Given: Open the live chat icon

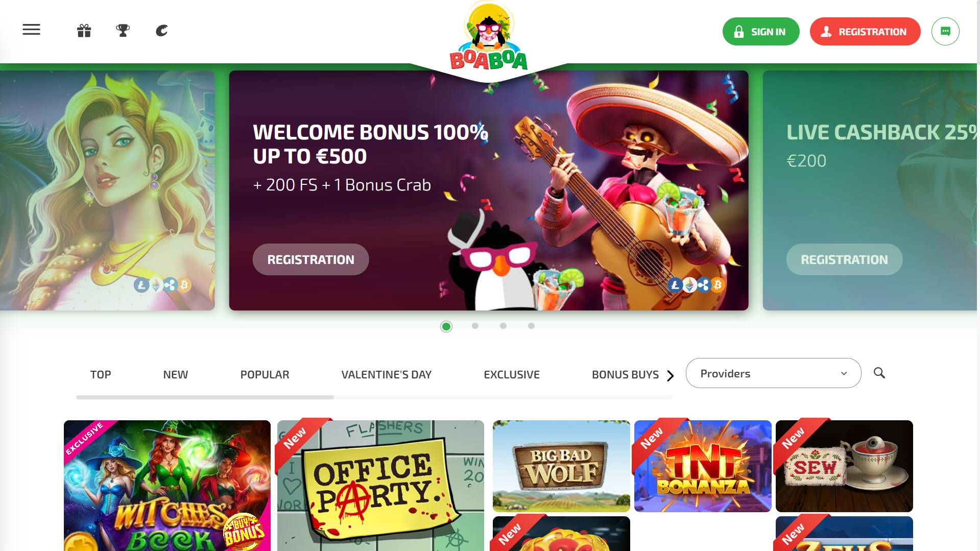Looking at the screenshot, I should click(x=945, y=31).
